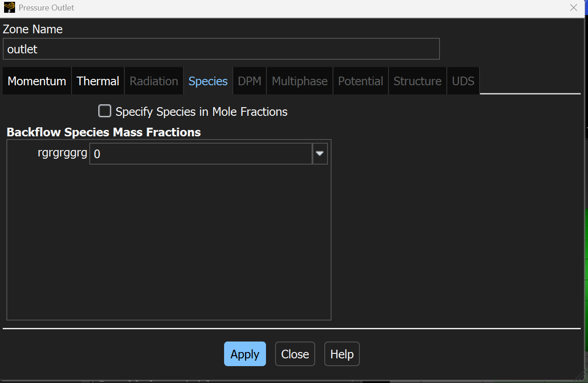Click the Close button at the bottom
This screenshot has height=383, width=588.
pos(295,354)
